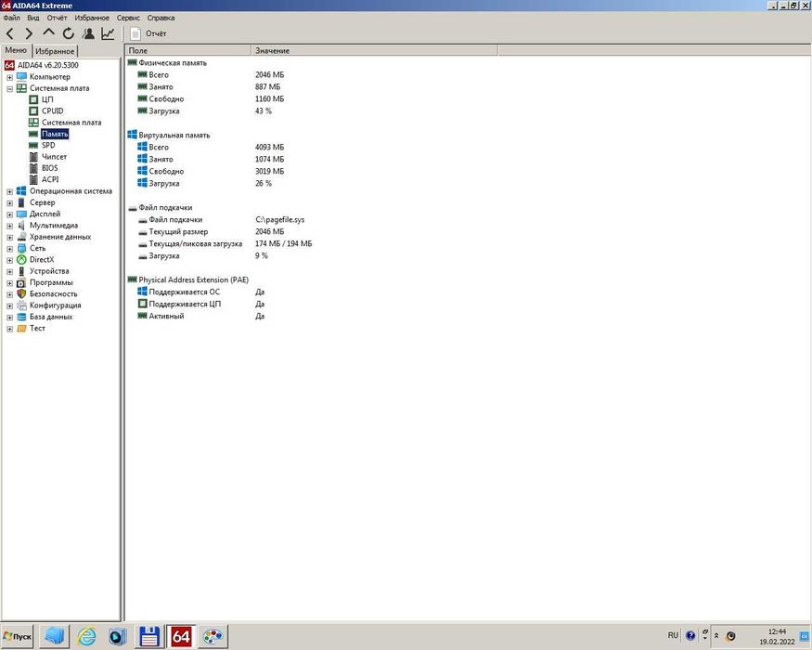Screen dimensions: 812x650
Task: Expand the Программы tree node
Action: [x=9, y=283]
